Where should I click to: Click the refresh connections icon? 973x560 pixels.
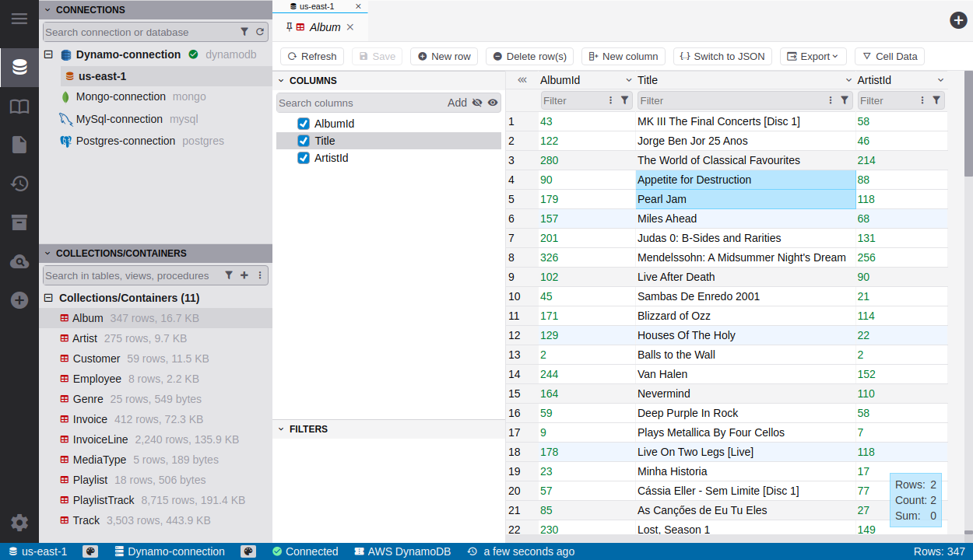click(x=260, y=32)
